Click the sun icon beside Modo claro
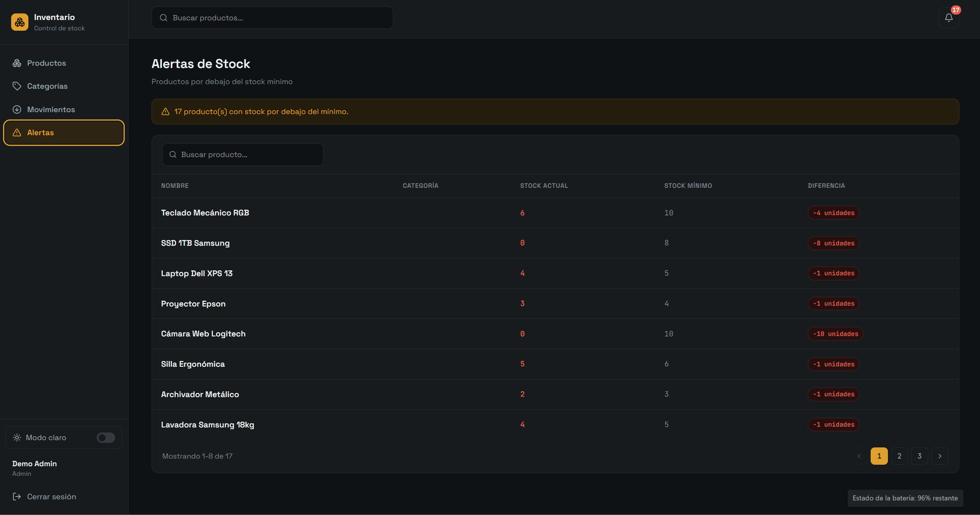 (17, 437)
